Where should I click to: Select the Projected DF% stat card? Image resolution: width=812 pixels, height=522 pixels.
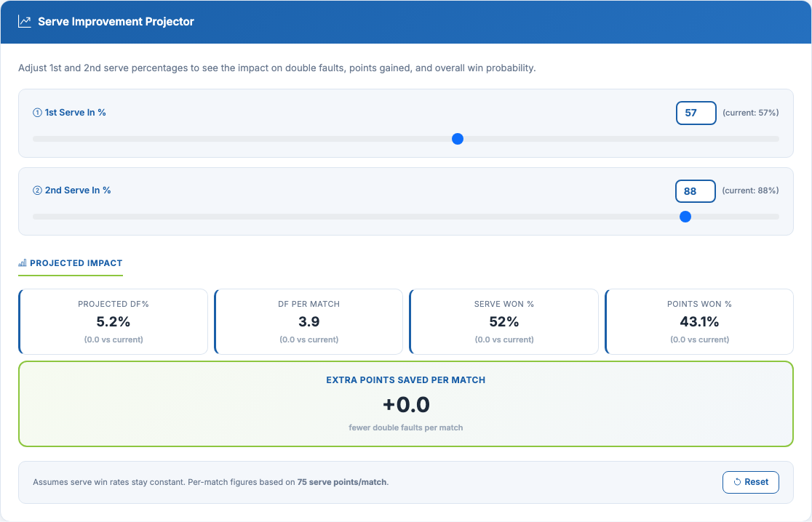tap(114, 321)
